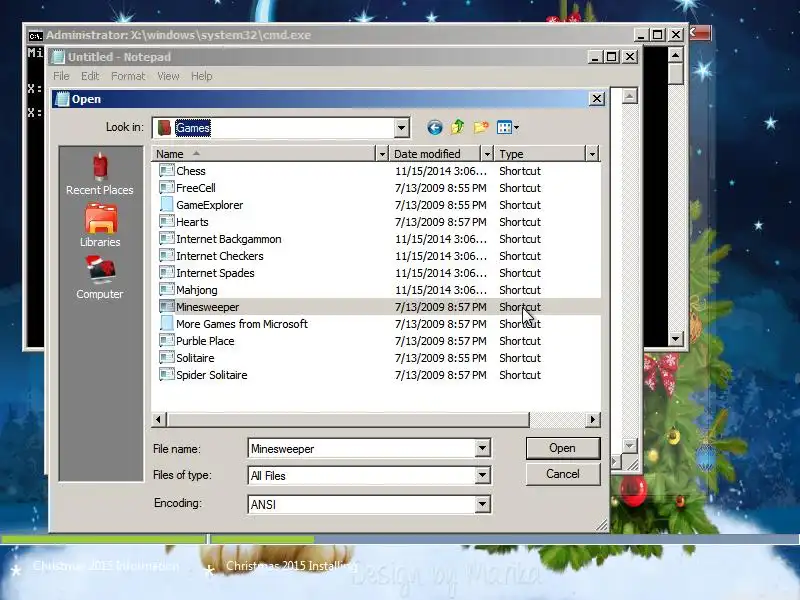Image resolution: width=800 pixels, height=600 pixels.
Task: Select the Minesweeper shortcut icon
Action: 166,307
